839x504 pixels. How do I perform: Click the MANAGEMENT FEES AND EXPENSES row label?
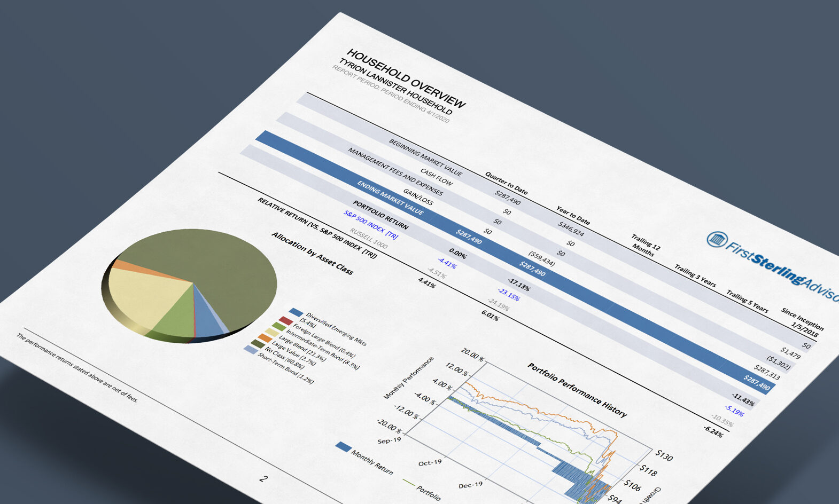coord(395,171)
